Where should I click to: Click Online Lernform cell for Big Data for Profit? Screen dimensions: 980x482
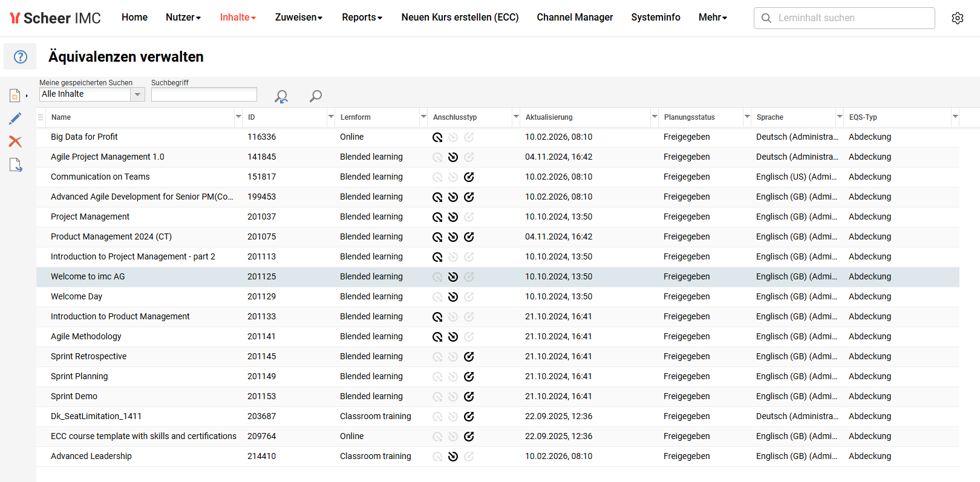(x=351, y=137)
